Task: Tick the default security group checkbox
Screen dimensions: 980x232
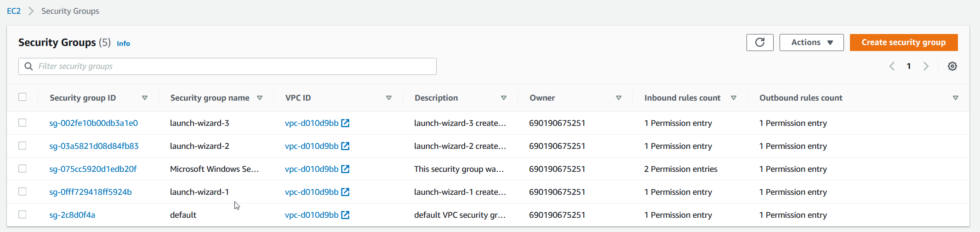Action: click(x=23, y=215)
